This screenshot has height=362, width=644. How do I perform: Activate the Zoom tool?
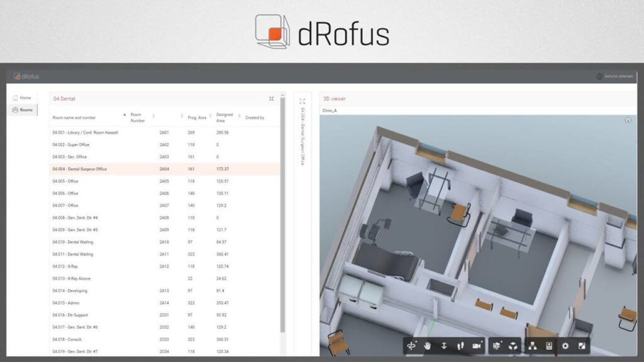445,346
